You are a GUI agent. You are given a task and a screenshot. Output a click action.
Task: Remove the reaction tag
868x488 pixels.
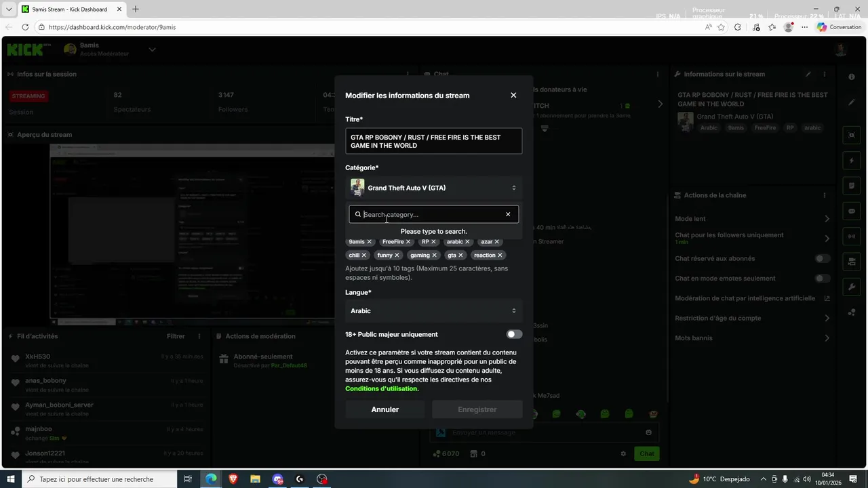[500, 255]
